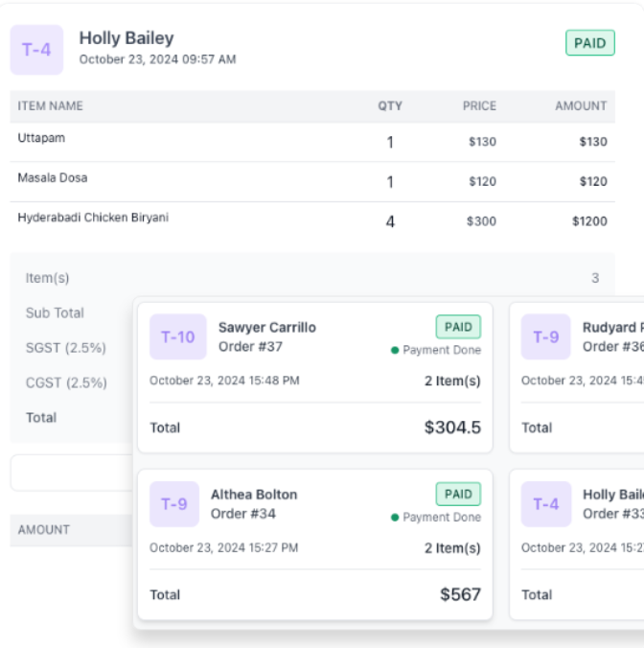Click the PAID badge on Althea Bolton's card

click(458, 494)
